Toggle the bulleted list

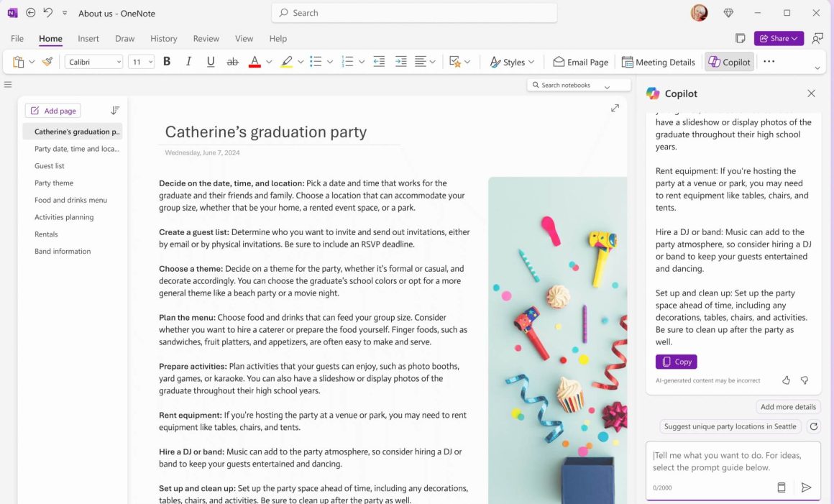[x=316, y=62]
